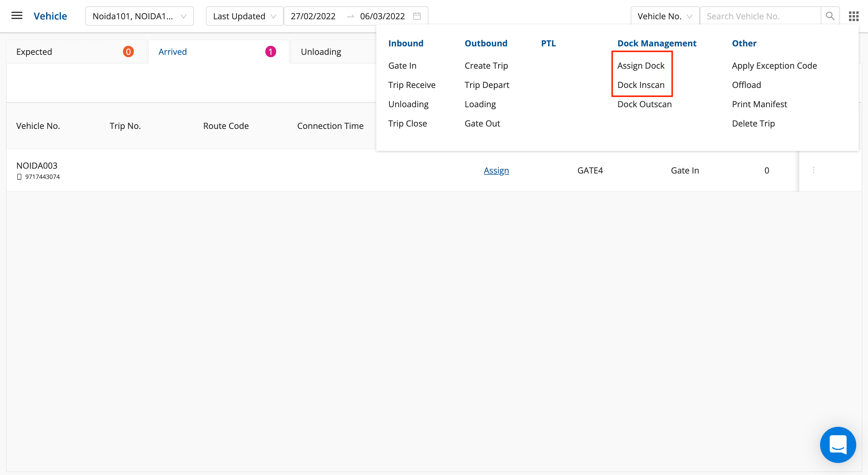Click the search magnifier icon

(830, 16)
